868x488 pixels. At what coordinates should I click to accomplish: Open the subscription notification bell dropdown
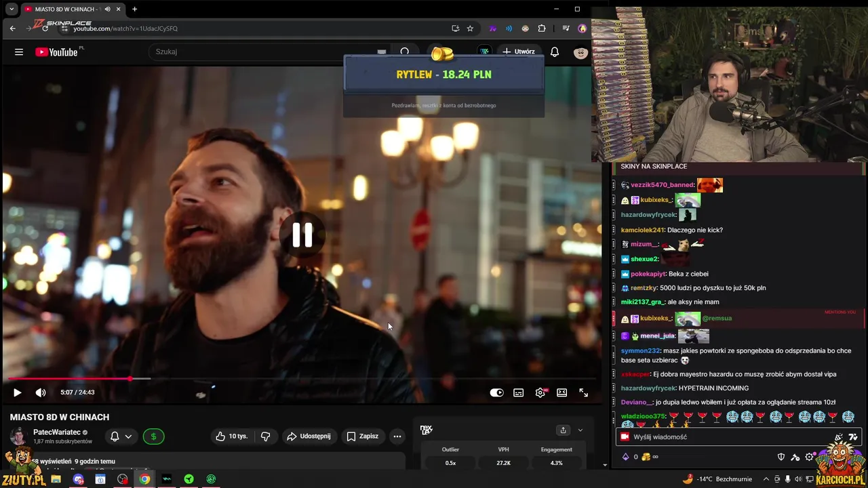tap(121, 436)
